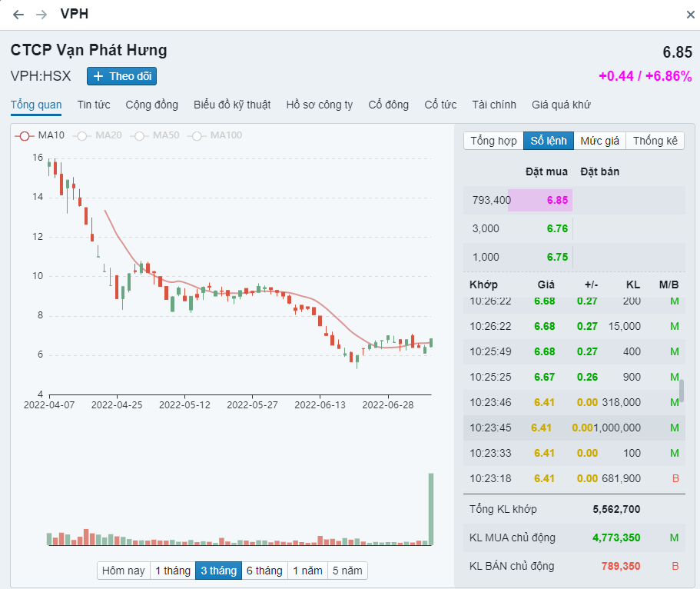
Task: Select the 1 tháng time range
Action: coord(172,571)
